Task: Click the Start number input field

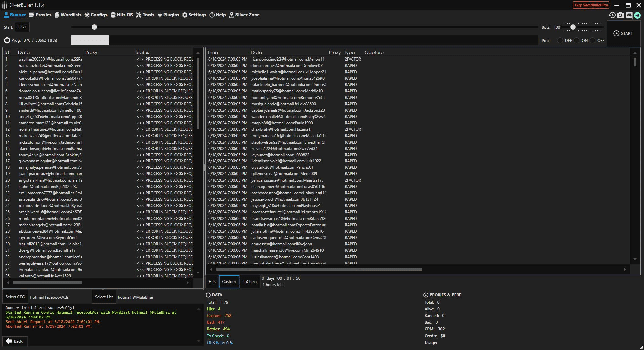Action: coord(22,27)
